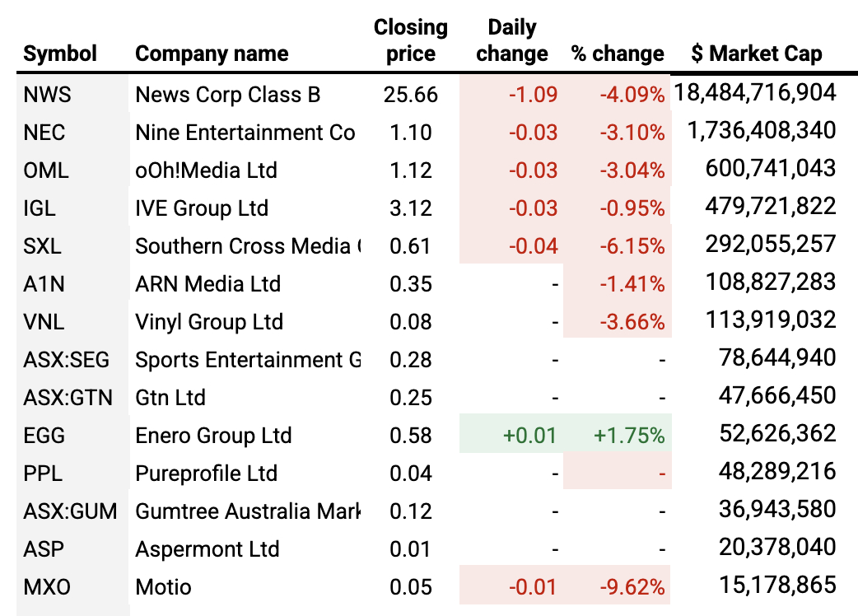Select the ASX:GUM symbol cell
The width and height of the screenshot is (858, 616).
(69, 511)
